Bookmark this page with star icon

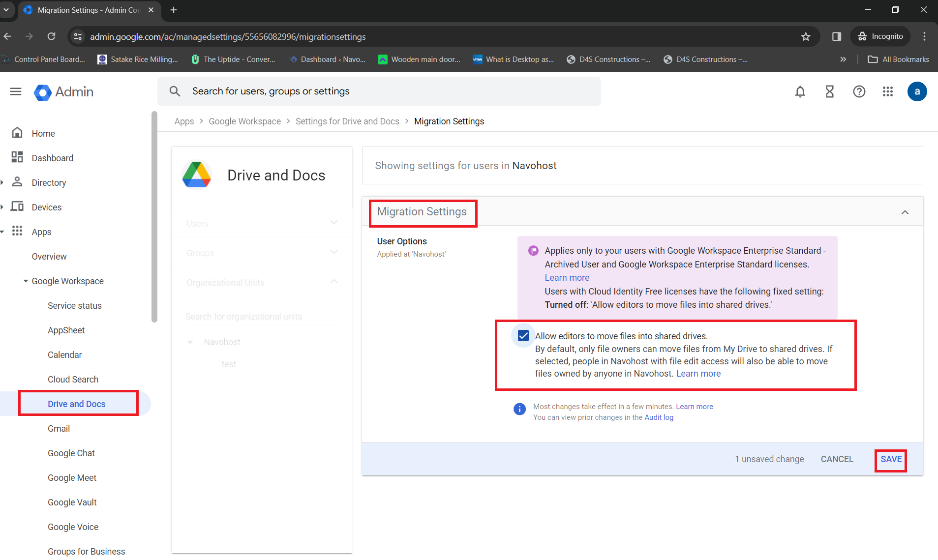(x=806, y=36)
